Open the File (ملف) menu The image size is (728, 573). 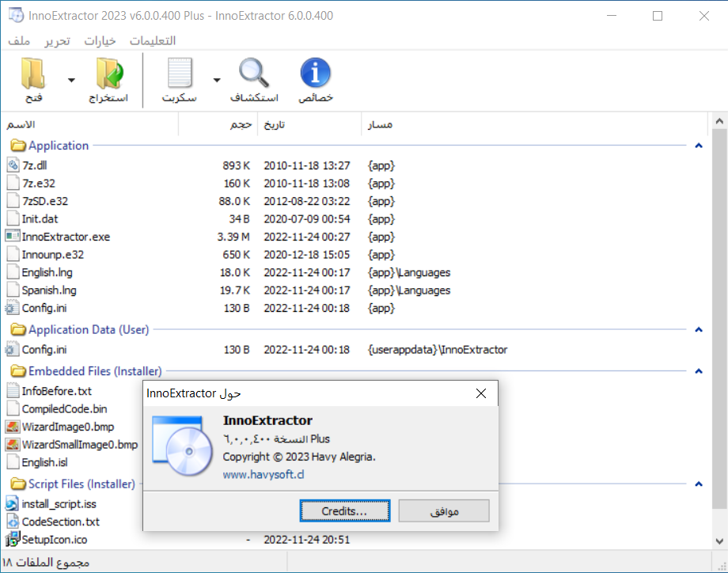(19, 41)
